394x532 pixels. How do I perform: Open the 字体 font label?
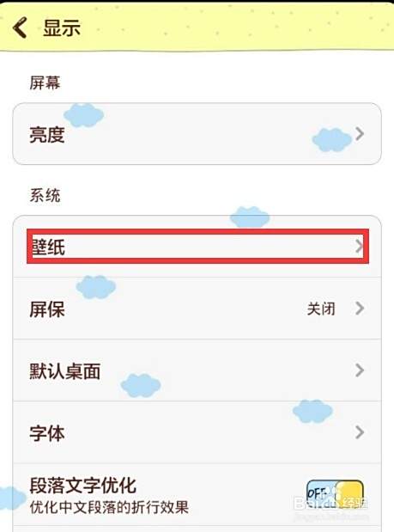pyautogui.click(x=47, y=433)
